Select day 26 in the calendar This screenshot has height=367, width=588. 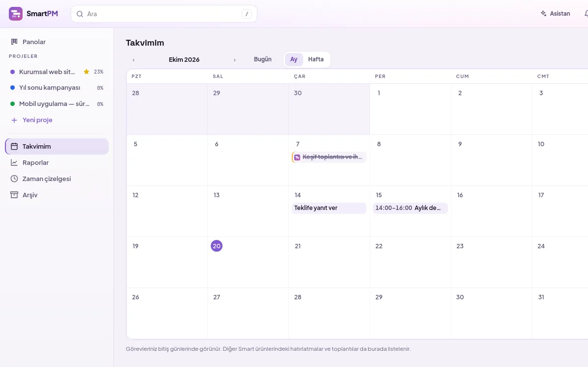coord(136,297)
